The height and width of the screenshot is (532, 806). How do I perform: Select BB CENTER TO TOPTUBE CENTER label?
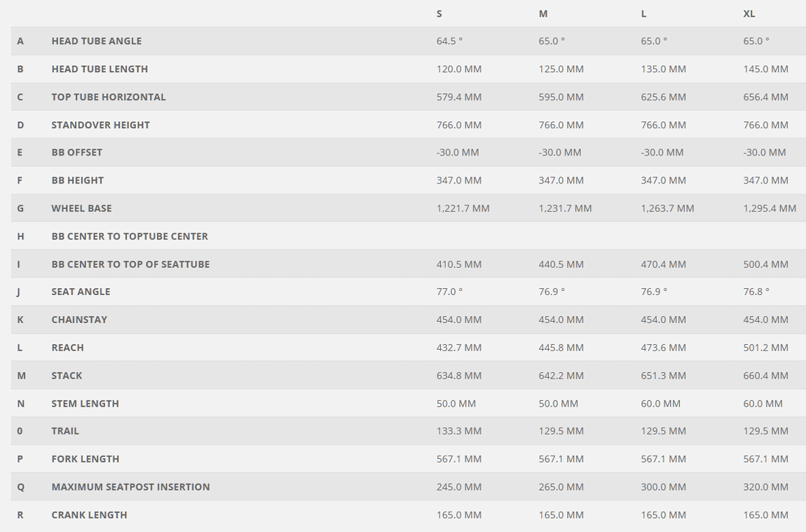(130, 236)
